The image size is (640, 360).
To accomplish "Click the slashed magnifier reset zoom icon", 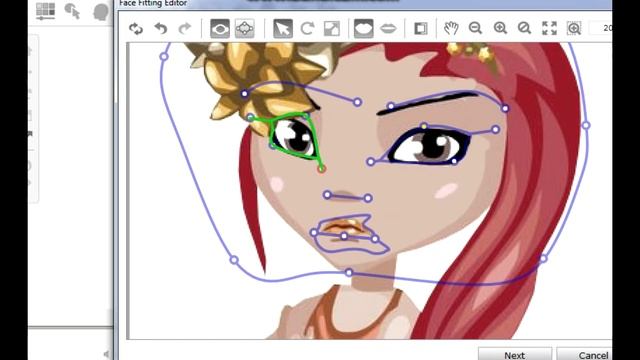I will tap(524, 28).
